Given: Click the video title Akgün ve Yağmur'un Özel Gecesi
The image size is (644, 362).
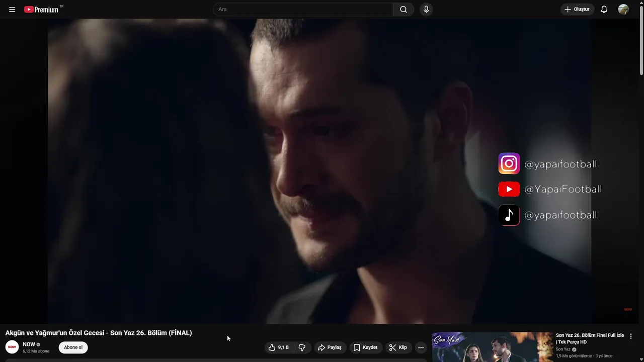Looking at the screenshot, I should pos(99,333).
